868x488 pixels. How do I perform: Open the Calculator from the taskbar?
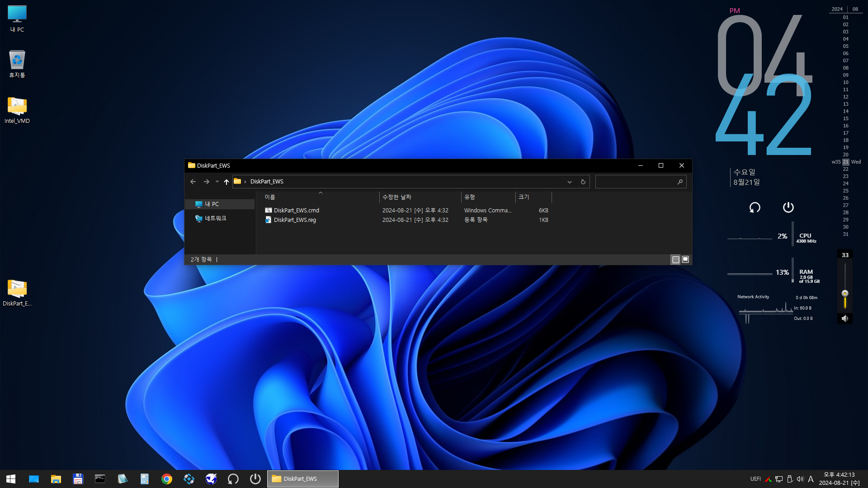(x=145, y=479)
